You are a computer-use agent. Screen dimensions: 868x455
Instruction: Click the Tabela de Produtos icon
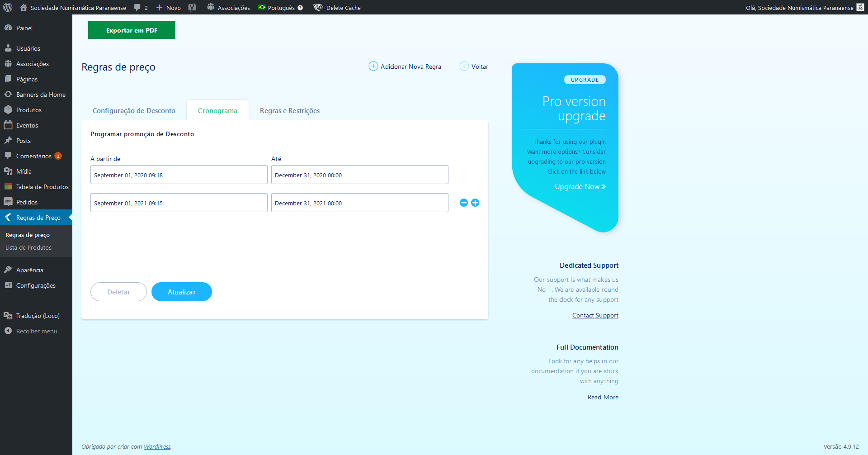[x=8, y=186]
